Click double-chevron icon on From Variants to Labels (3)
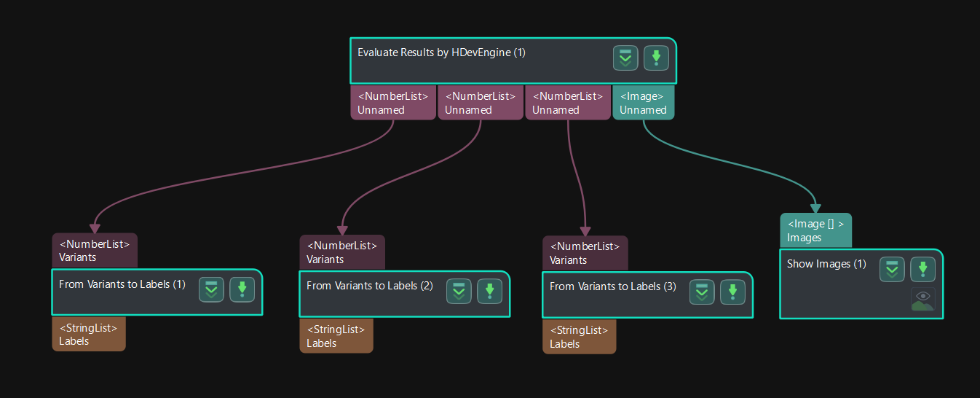This screenshot has height=398, width=980. pos(703,293)
